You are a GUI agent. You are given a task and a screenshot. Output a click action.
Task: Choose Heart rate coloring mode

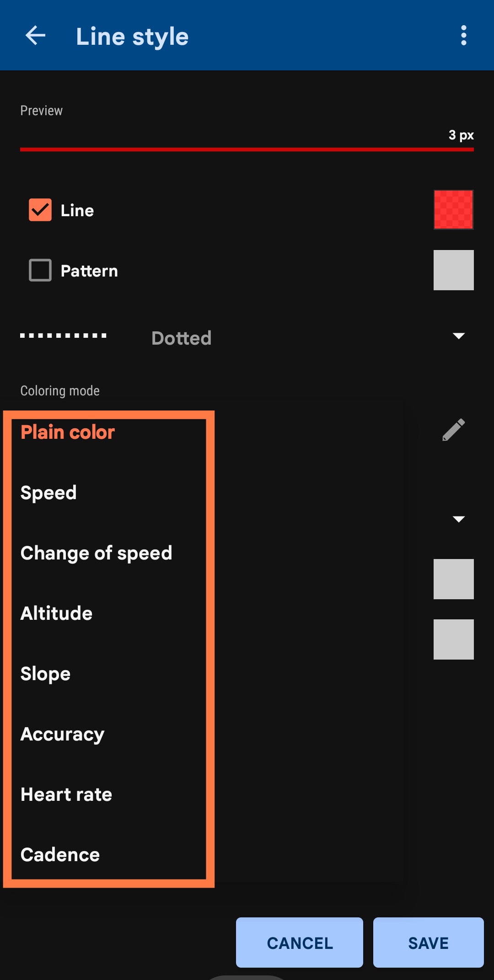click(66, 794)
